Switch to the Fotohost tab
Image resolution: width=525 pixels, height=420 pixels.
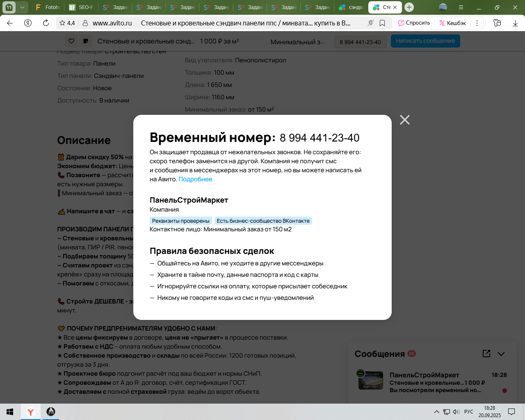(x=48, y=7)
